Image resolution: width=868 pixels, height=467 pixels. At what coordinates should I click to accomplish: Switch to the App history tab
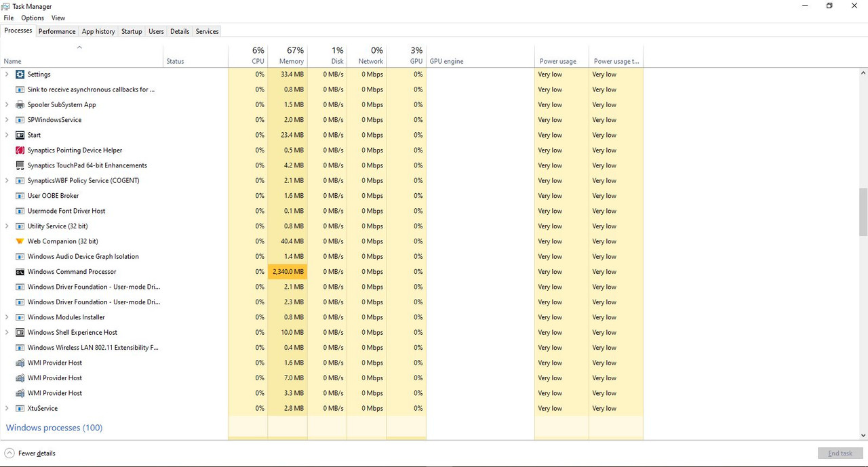98,31
